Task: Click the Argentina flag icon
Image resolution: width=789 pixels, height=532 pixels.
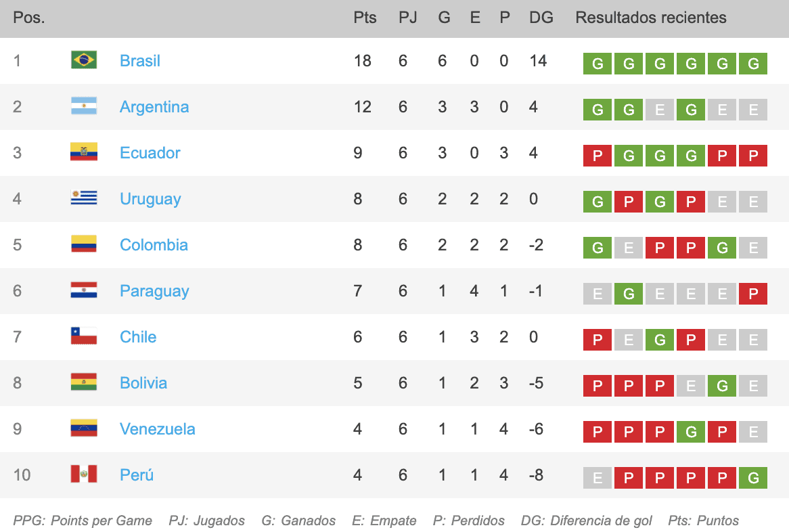Action: tap(84, 106)
